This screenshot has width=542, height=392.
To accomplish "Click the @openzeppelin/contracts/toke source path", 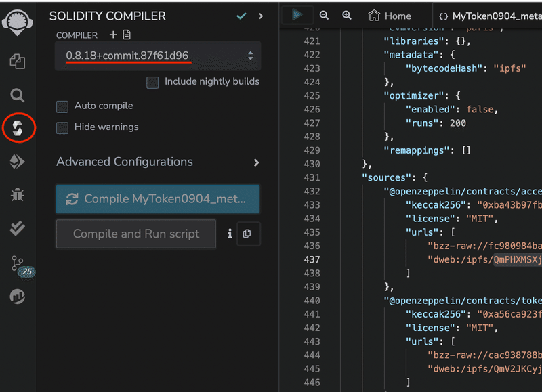I will pyautogui.click(x=463, y=301).
